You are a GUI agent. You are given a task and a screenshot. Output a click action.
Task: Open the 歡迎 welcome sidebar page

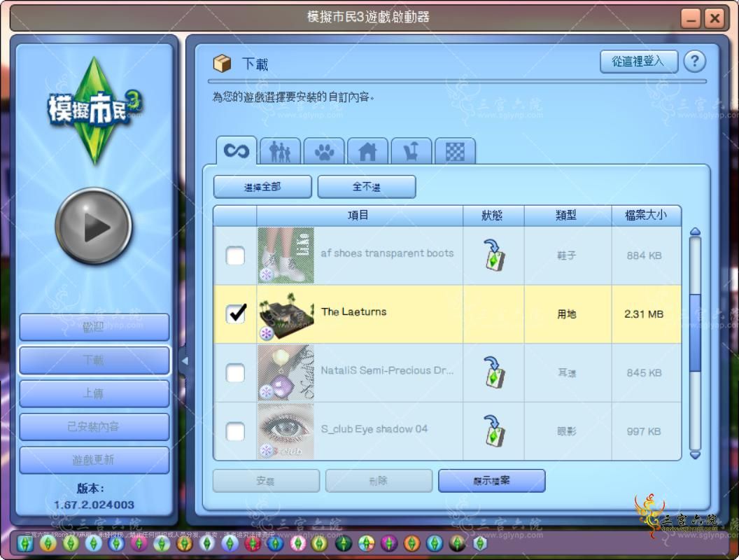94,327
